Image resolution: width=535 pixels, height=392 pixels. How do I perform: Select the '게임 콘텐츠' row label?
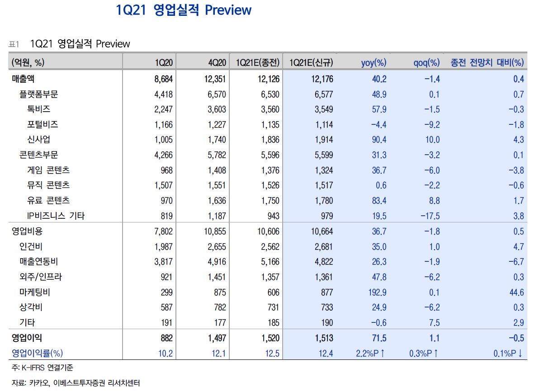48,170
